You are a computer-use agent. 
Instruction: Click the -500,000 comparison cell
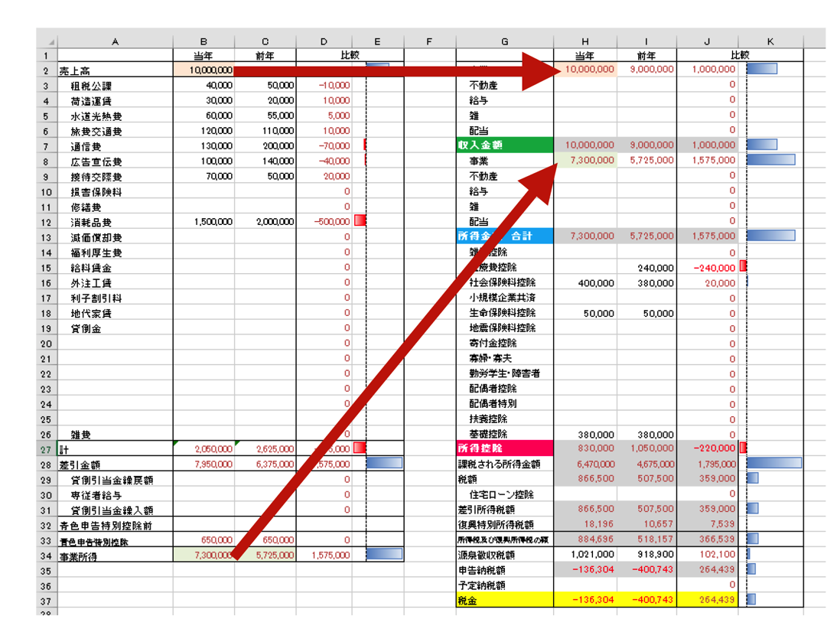324,221
